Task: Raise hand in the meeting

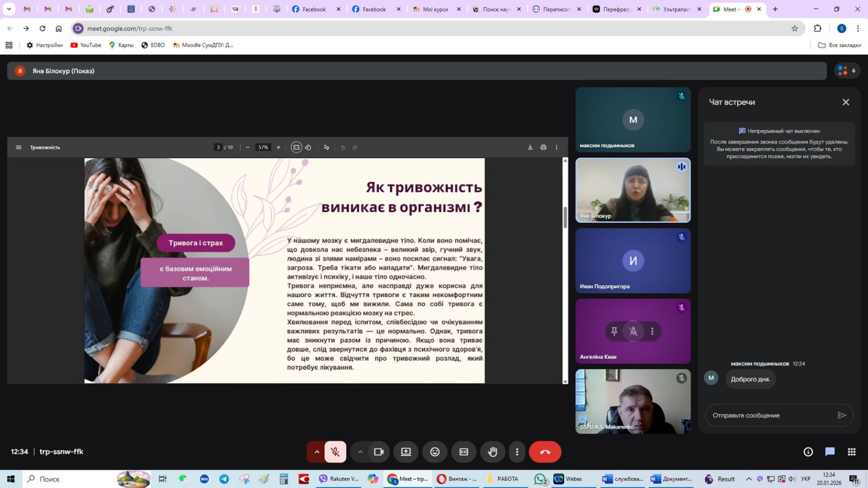Action: (x=493, y=452)
